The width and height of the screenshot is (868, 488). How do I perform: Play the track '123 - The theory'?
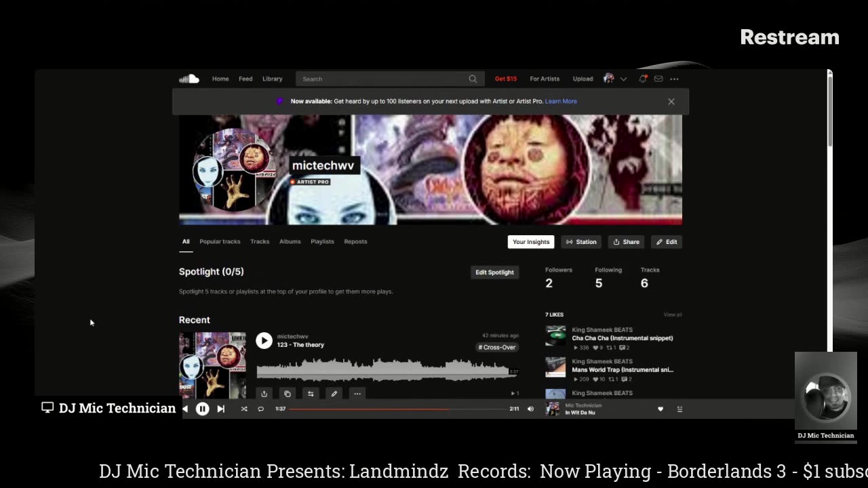click(264, 340)
